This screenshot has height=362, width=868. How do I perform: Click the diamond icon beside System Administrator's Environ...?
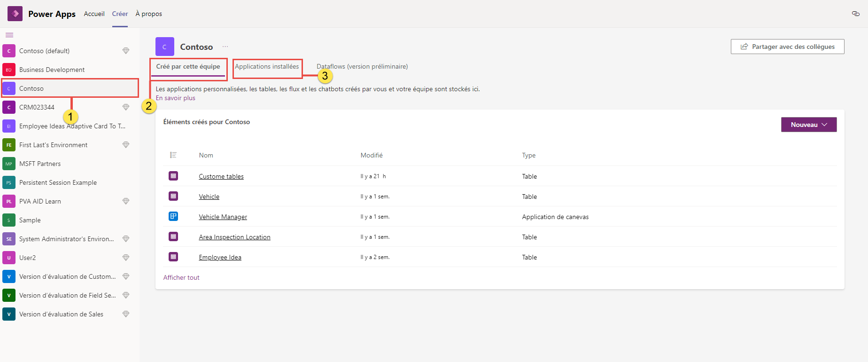(126, 239)
